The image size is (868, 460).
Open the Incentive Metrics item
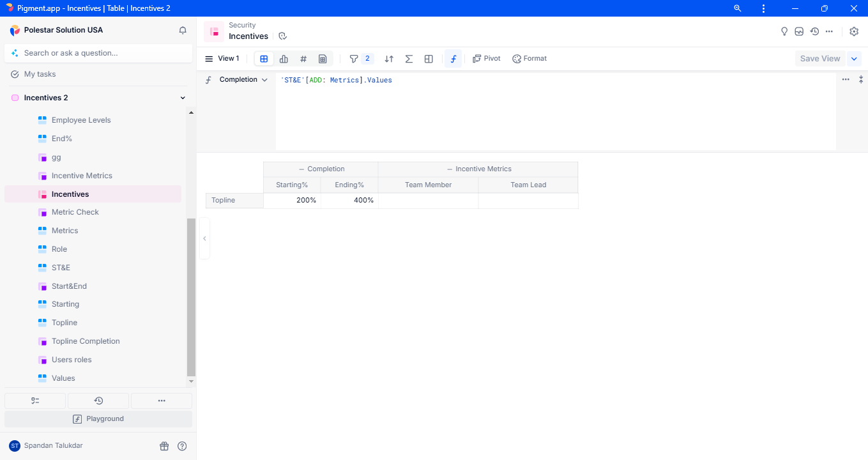click(82, 176)
